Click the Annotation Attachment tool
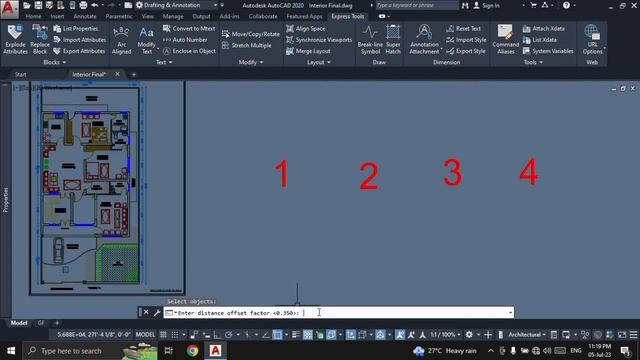This screenshot has height=360, width=640. [x=424, y=40]
